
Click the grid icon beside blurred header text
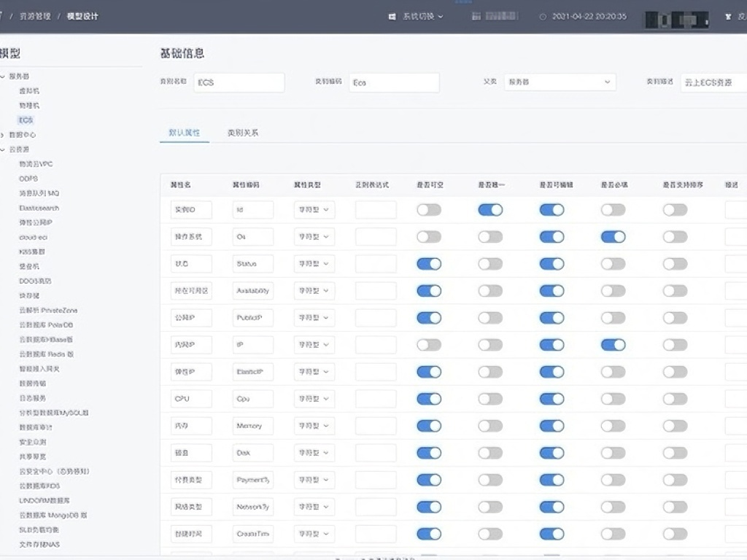476,17
